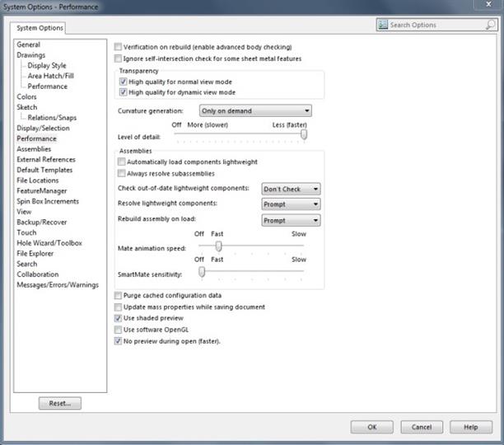This screenshot has height=445, width=504.
Task: Select the System Options tab
Action: [40, 28]
